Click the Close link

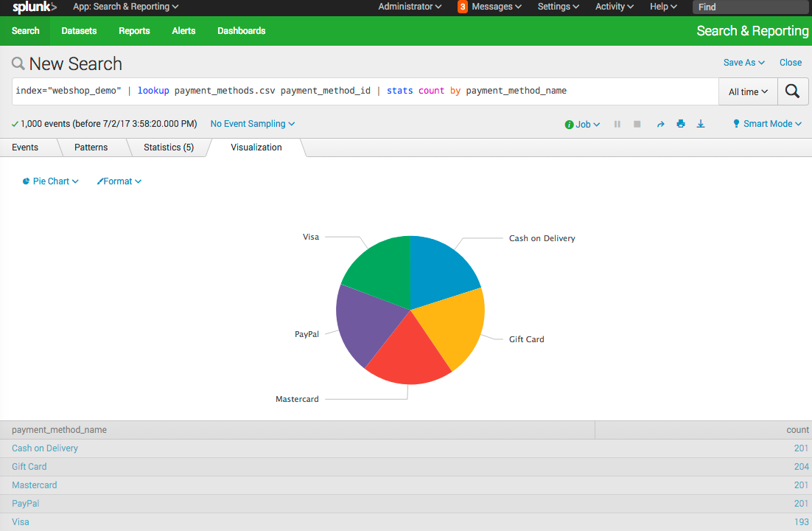(791, 63)
